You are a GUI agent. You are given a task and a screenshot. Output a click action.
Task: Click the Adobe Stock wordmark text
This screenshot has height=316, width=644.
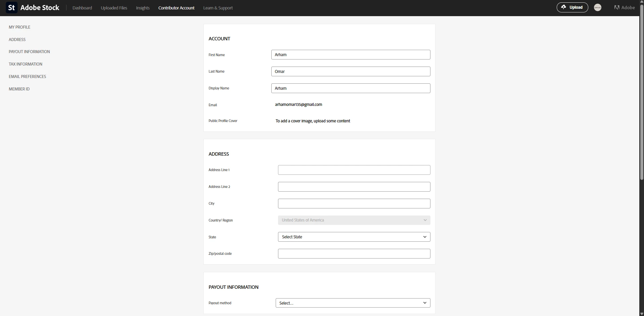click(x=40, y=8)
